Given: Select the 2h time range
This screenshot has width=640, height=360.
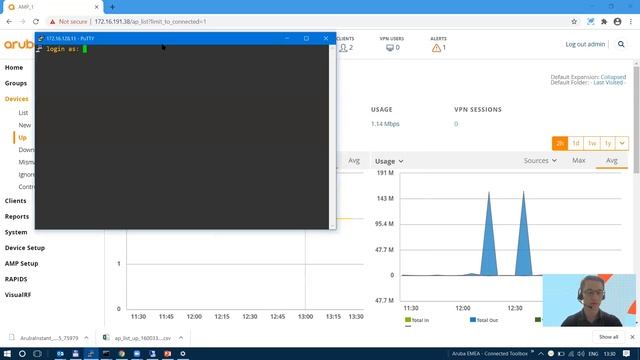Looking at the screenshot, I should [x=560, y=143].
